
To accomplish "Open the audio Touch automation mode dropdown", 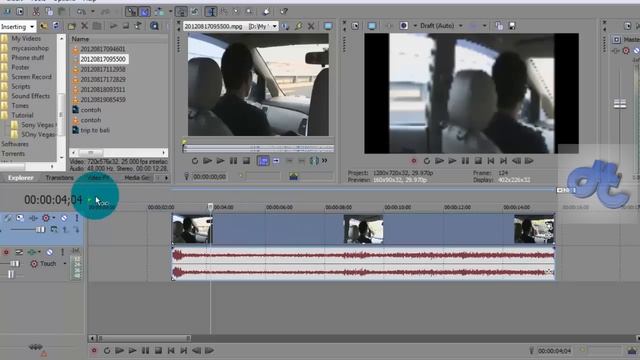I will point(64,264).
